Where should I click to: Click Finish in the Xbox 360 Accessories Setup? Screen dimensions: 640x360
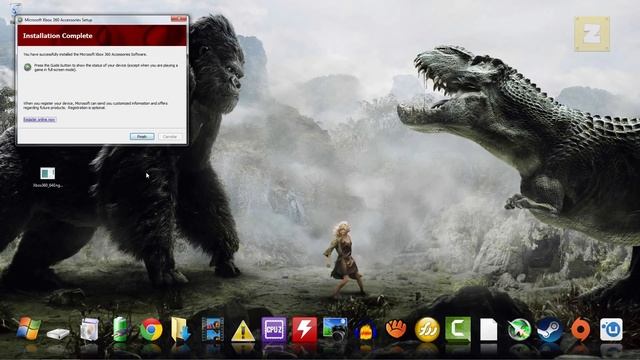coord(142,136)
